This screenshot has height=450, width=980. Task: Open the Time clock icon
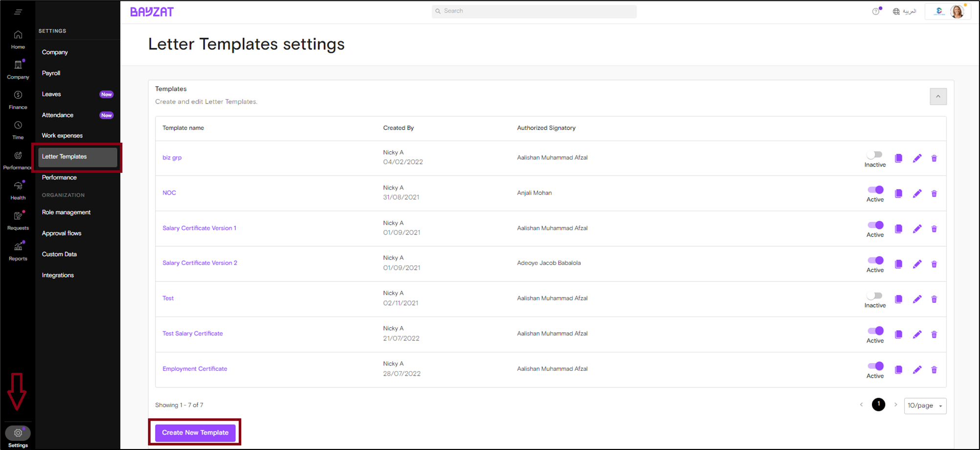click(x=18, y=126)
